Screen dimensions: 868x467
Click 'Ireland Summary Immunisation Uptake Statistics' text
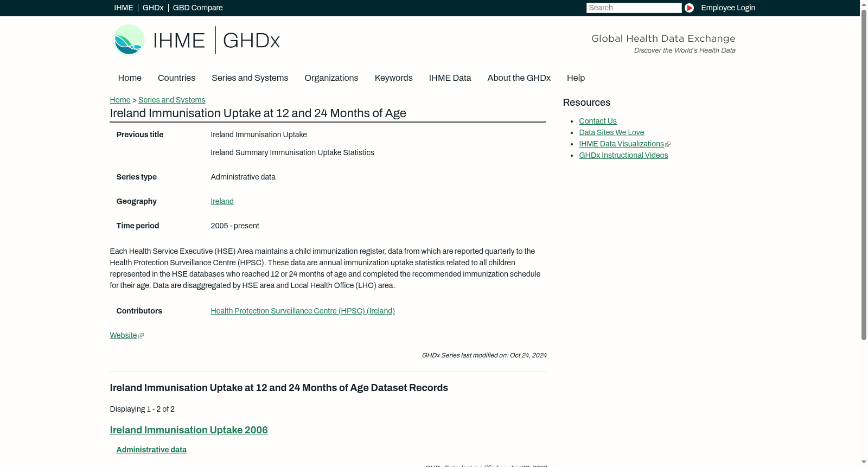click(292, 152)
